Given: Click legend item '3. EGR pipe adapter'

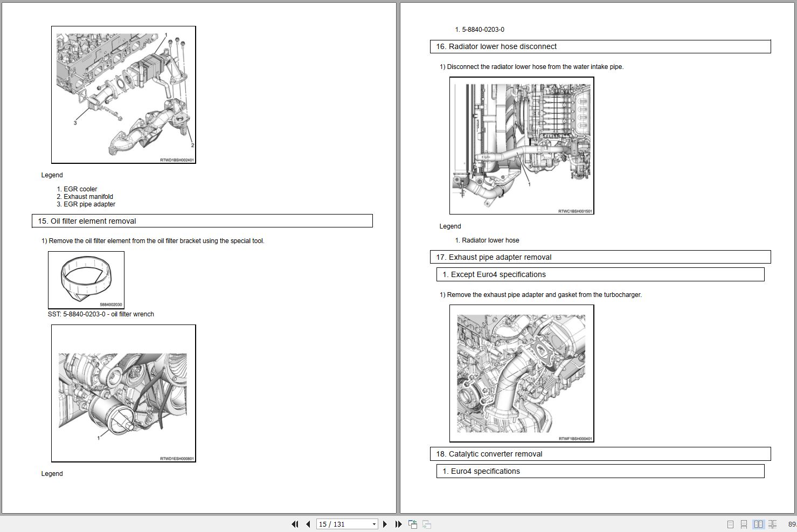Looking at the screenshot, I should [86, 204].
